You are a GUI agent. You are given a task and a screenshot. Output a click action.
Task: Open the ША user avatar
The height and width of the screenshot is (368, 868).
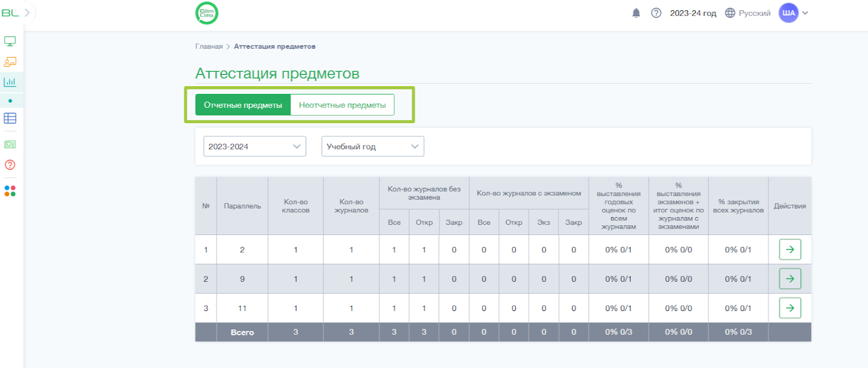(788, 13)
